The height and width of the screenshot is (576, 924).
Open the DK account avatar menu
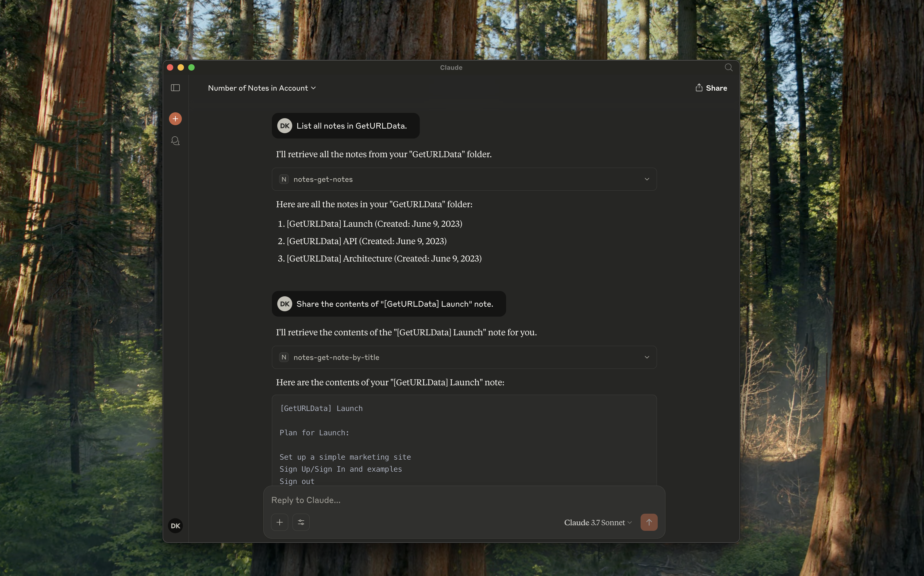[x=175, y=526]
